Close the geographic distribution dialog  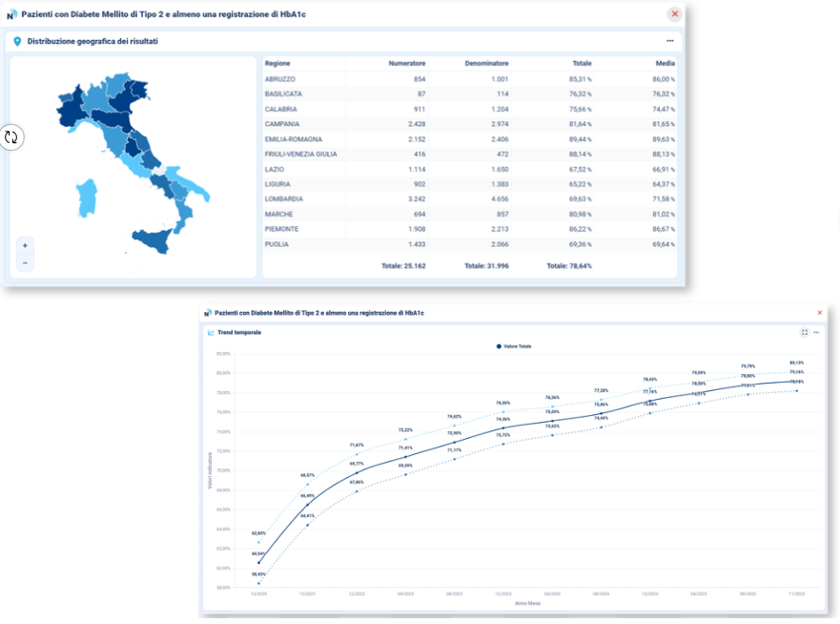[x=675, y=14]
